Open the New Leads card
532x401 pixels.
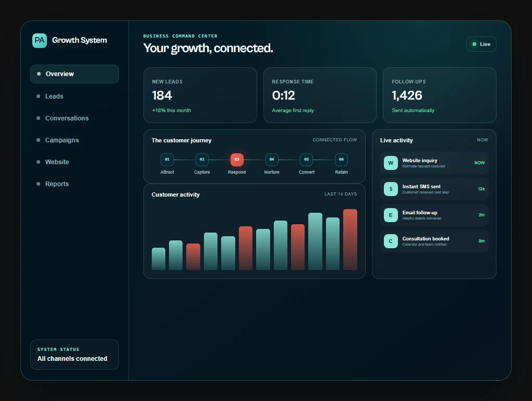pyautogui.click(x=200, y=95)
